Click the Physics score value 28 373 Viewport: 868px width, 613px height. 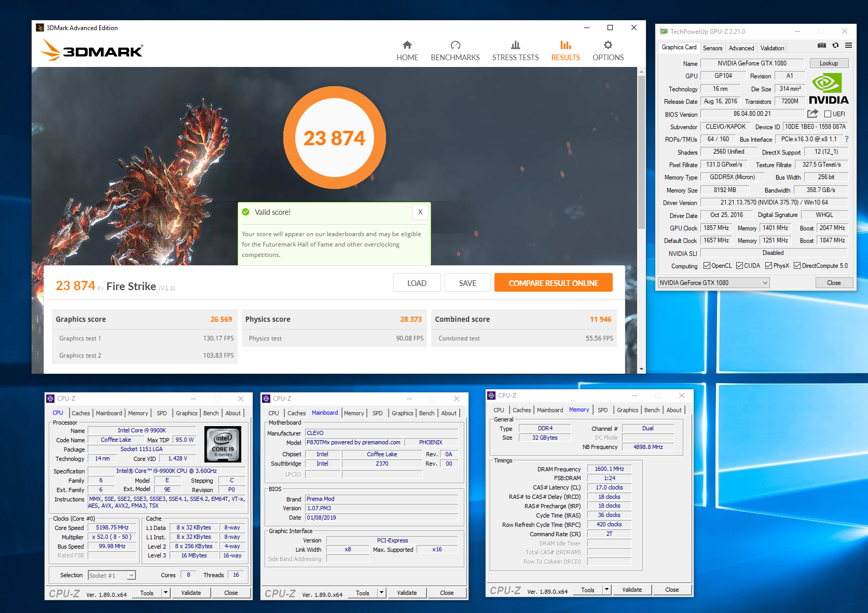point(411,319)
